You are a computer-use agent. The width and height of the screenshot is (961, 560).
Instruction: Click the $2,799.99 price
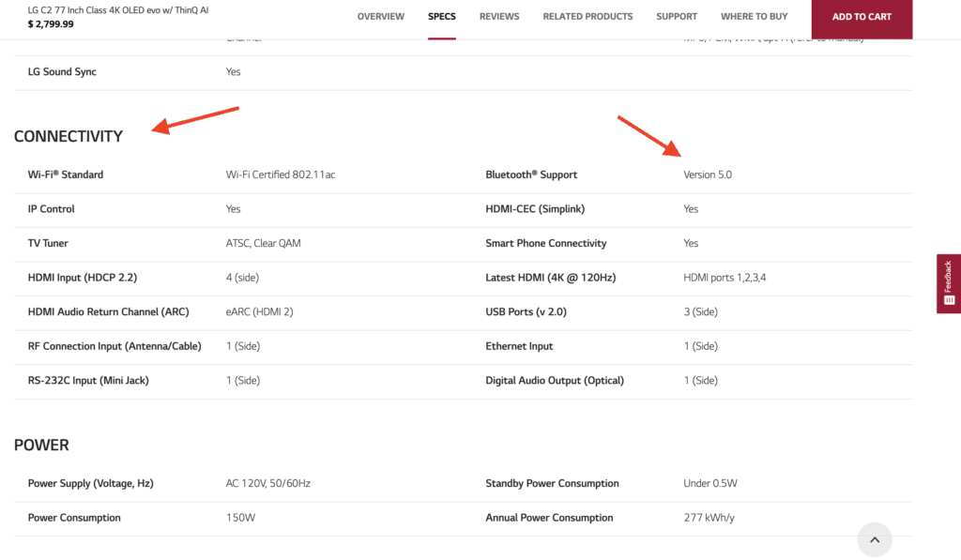pos(51,23)
